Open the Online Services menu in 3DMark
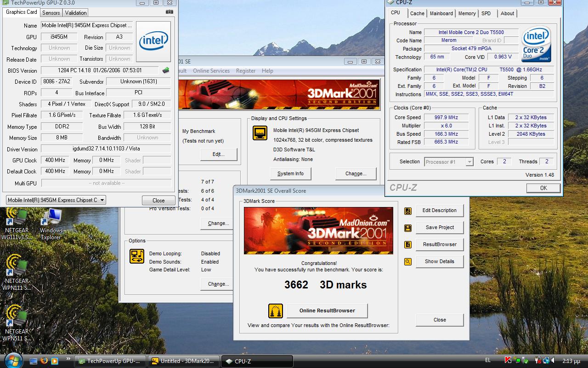The width and height of the screenshot is (588, 368). (211, 71)
